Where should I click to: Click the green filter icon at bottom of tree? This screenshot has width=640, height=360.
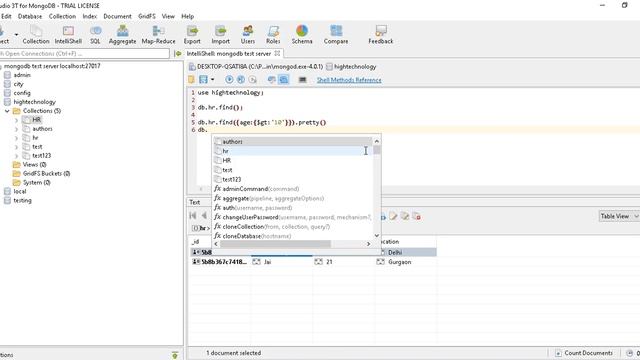pos(175,355)
